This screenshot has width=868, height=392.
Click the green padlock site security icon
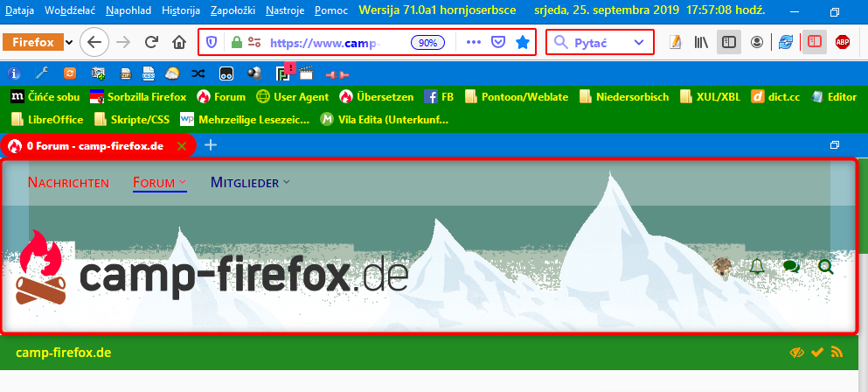tap(236, 42)
